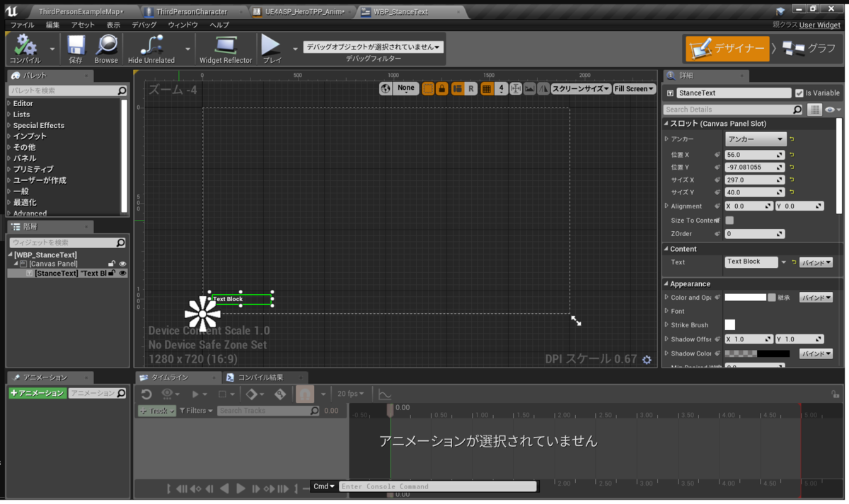Click the green +アニメーション button
The image size is (849, 504).
[37, 394]
